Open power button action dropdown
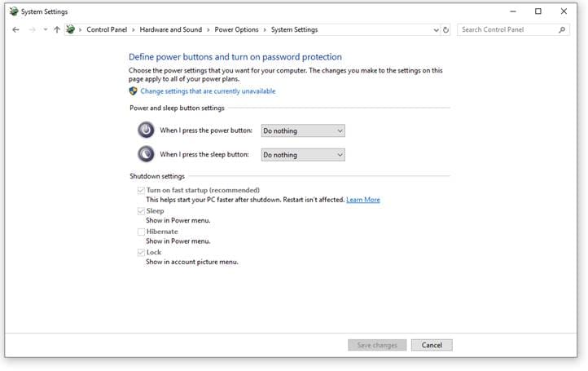 (303, 130)
